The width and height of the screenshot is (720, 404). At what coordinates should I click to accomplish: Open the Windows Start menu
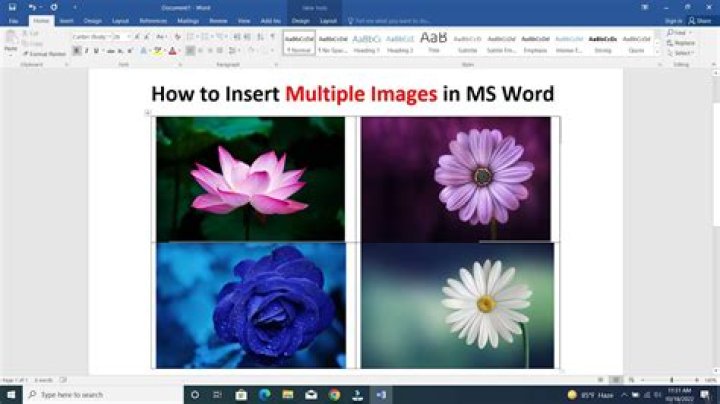11,395
